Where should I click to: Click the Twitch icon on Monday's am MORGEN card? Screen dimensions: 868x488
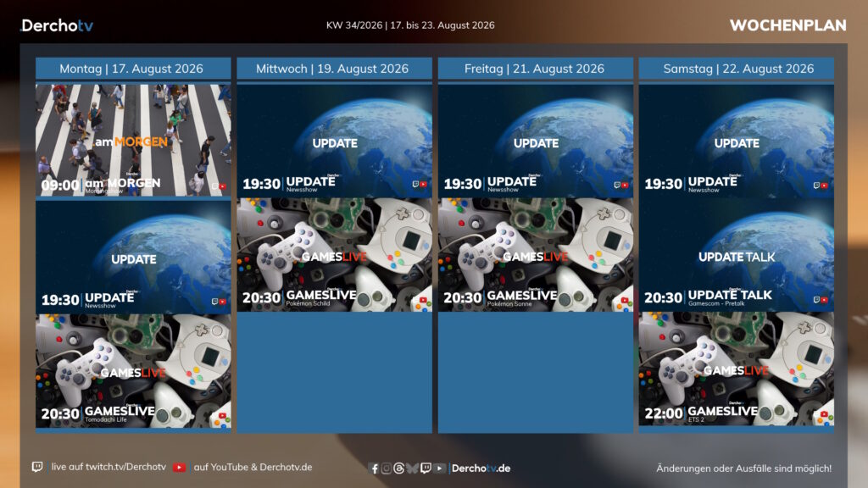(x=214, y=186)
